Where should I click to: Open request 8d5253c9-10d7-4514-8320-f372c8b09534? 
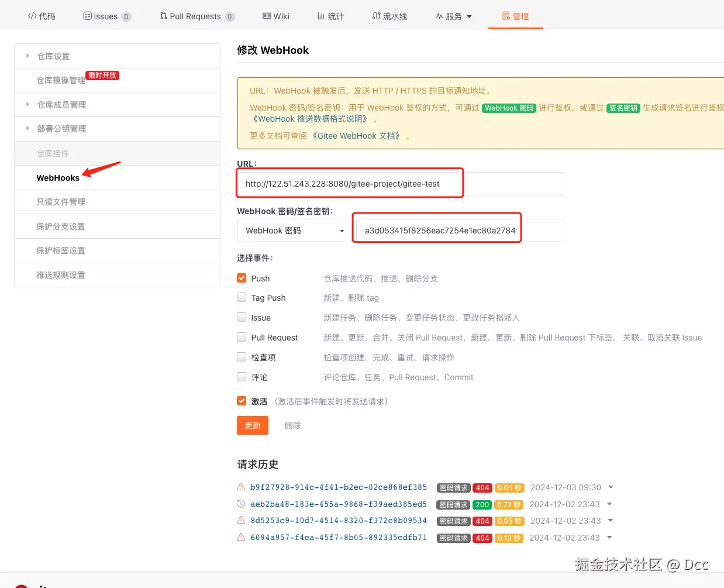coord(339,521)
